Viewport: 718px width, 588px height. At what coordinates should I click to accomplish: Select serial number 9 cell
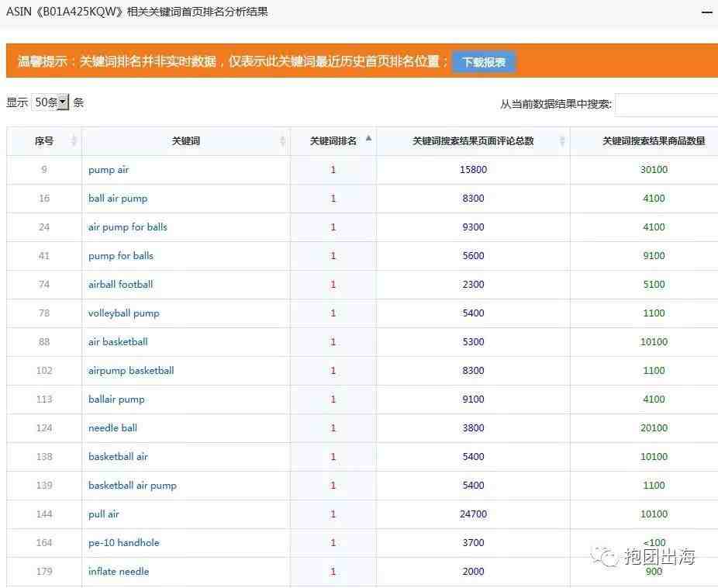coord(44,169)
